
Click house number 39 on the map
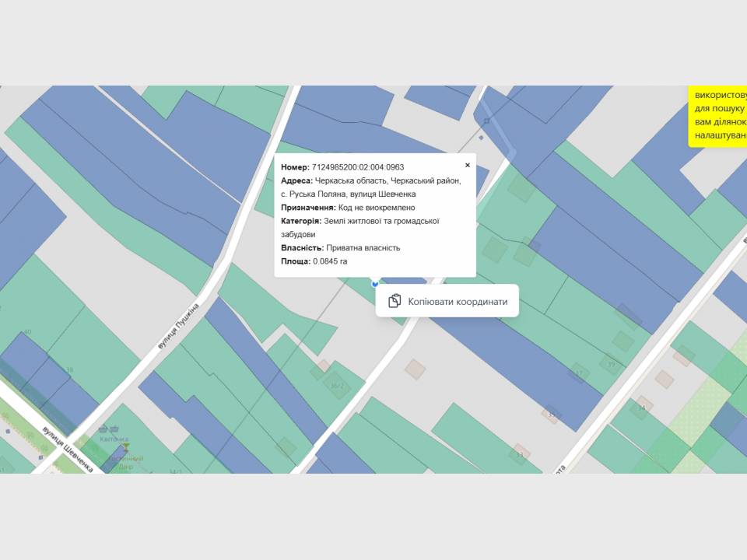(x=612, y=364)
